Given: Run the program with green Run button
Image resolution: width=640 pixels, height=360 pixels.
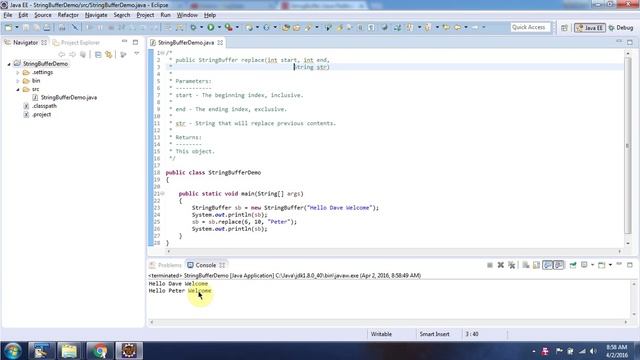Looking at the screenshot, I should coord(211,27).
